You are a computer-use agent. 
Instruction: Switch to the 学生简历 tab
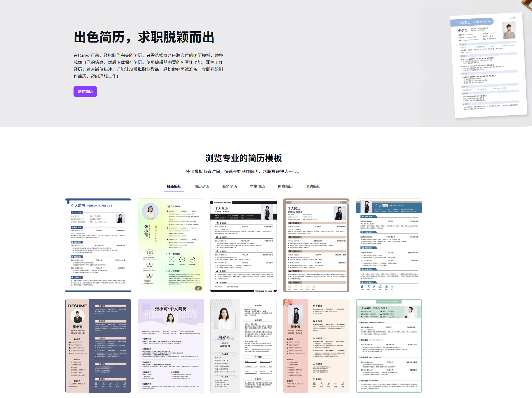[257, 186]
